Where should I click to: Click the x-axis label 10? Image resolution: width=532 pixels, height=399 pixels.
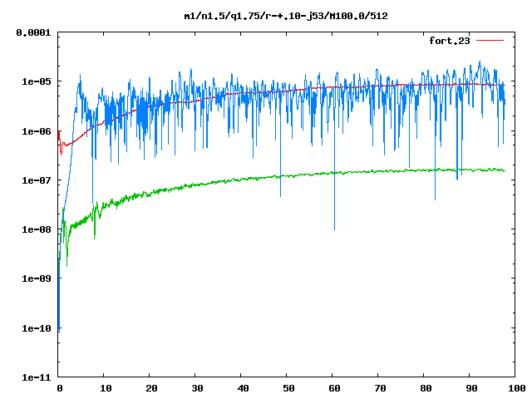coord(106,388)
